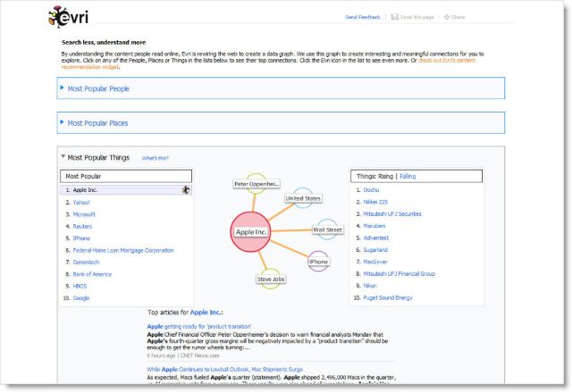This screenshot has height=392, width=572.
Task: Click the Peter Oppenhei... graph node
Action: [x=257, y=184]
